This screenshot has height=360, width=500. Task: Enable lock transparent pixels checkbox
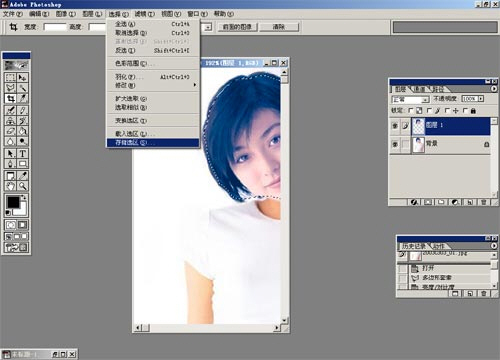(411, 110)
